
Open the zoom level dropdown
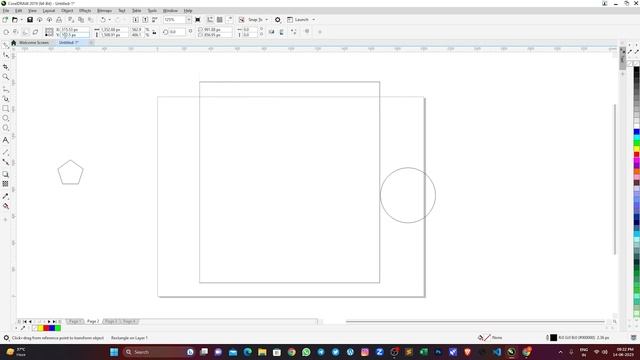click(189, 20)
